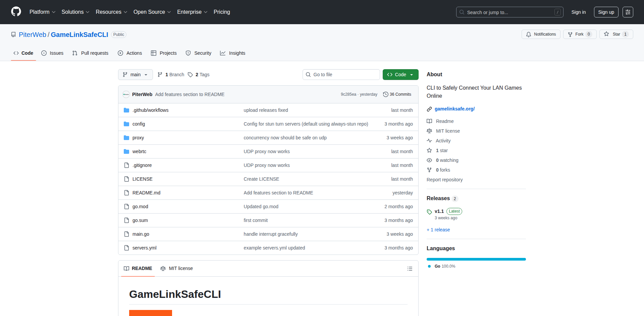
Task: Open the config folder
Action: coord(139,124)
